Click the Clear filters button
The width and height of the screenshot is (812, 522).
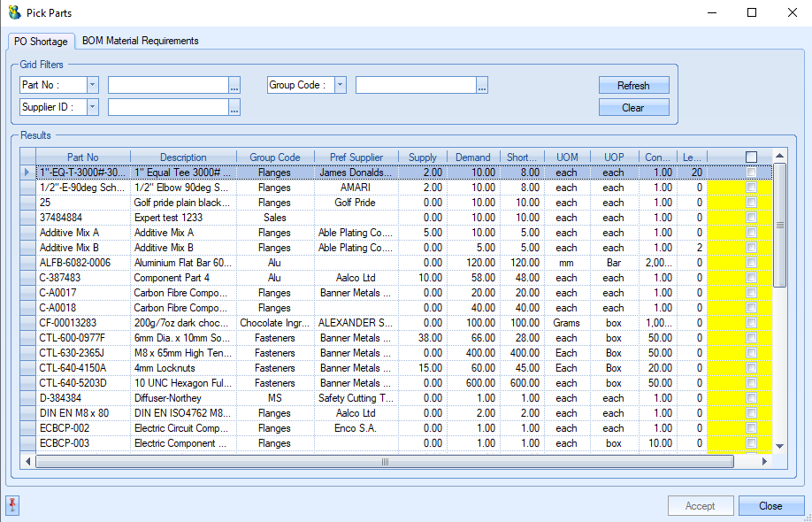pyautogui.click(x=633, y=108)
